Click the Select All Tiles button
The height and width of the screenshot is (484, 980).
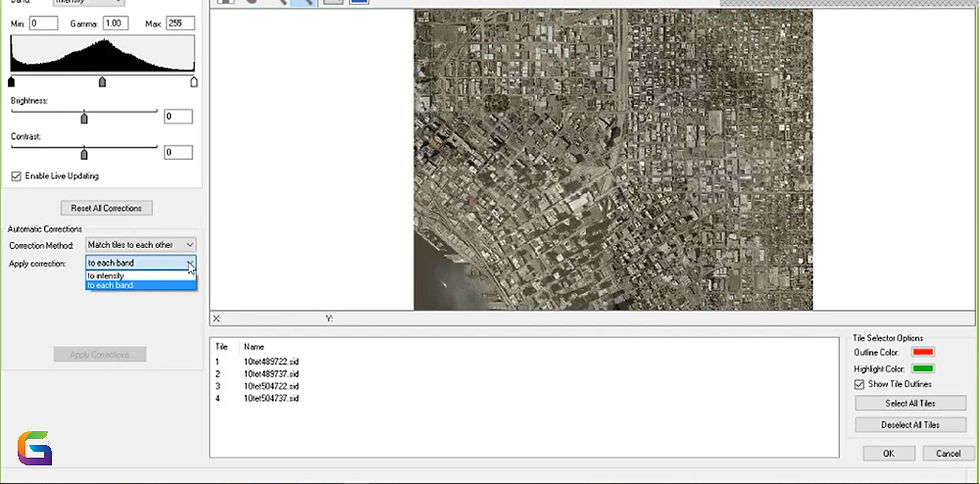tap(910, 403)
